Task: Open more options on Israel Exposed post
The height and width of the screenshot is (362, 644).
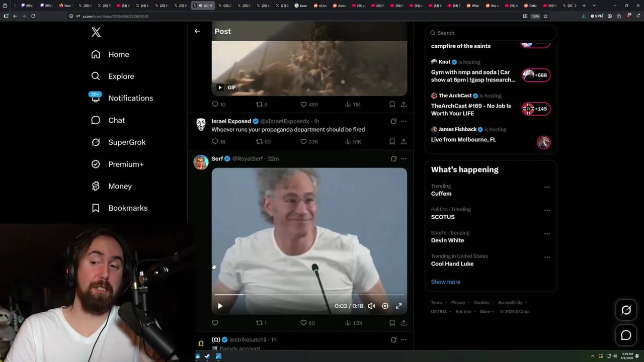Action: [x=404, y=121]
